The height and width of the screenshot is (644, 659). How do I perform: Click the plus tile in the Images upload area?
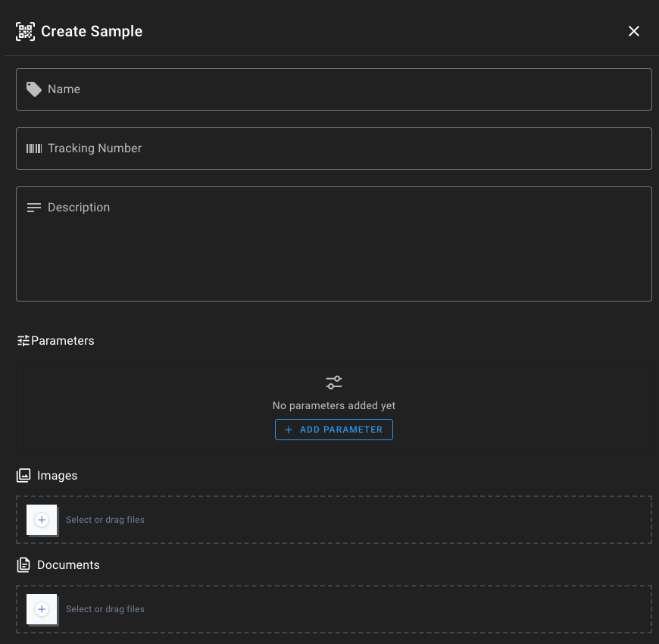pyautogui.click(x=42, y=520)
